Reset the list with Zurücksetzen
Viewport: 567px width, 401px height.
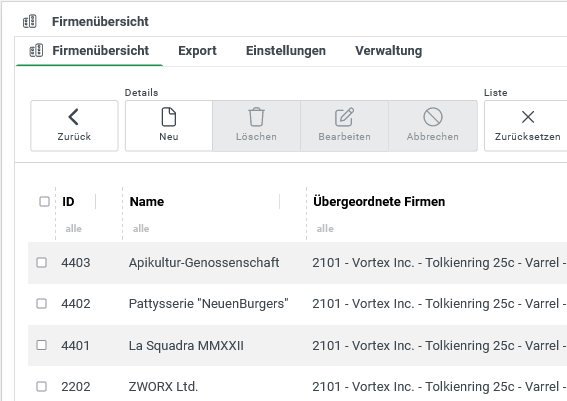click(x=528, y=125)
